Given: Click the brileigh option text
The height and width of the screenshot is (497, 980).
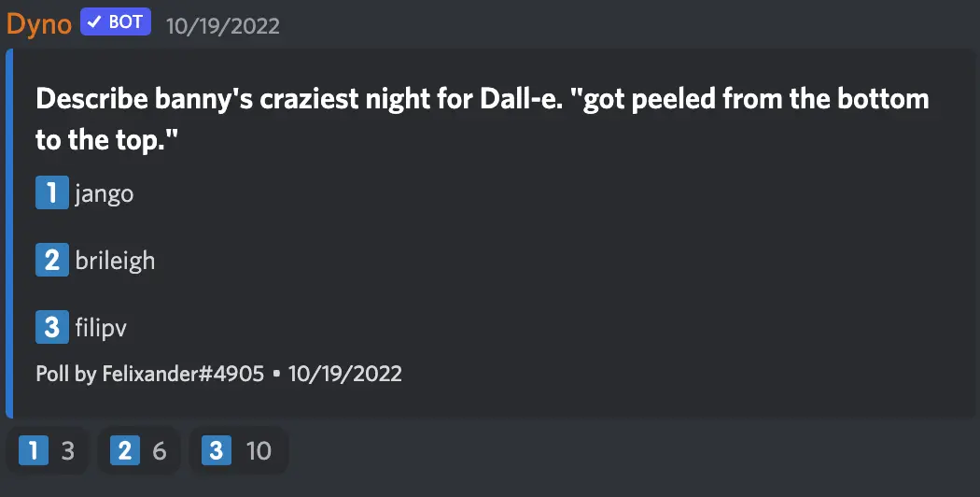Looking at the screenshot, I should tap(115, 261).
